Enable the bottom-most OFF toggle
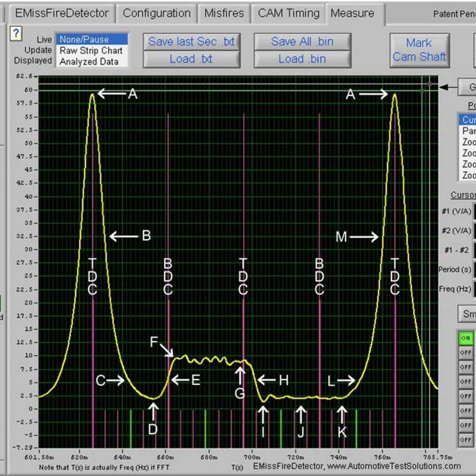The height and width of the screenshot is (476, 476). (x=466, y=440)
